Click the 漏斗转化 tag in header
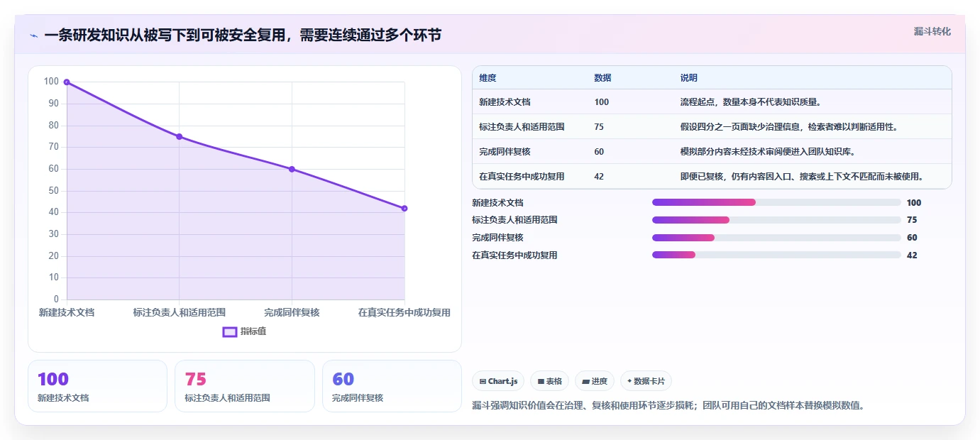This screenshot has height=440, width=980. (x=932, y=31)
